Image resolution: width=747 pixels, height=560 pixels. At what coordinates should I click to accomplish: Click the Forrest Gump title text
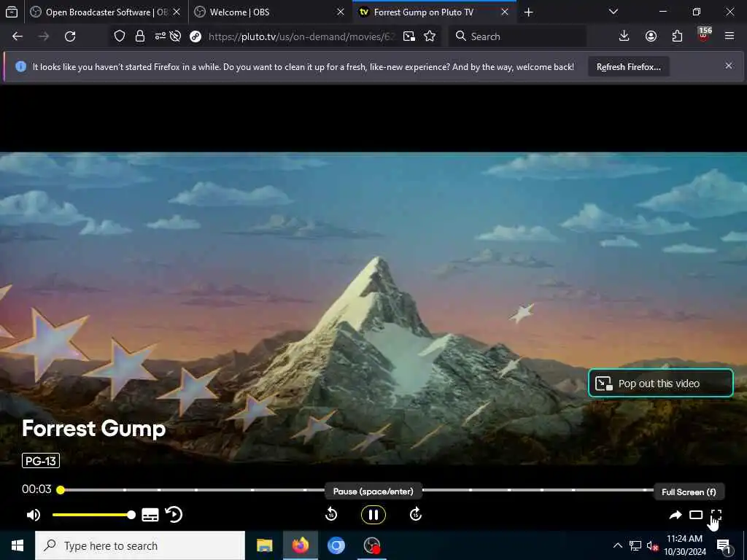tap(94, 429)
